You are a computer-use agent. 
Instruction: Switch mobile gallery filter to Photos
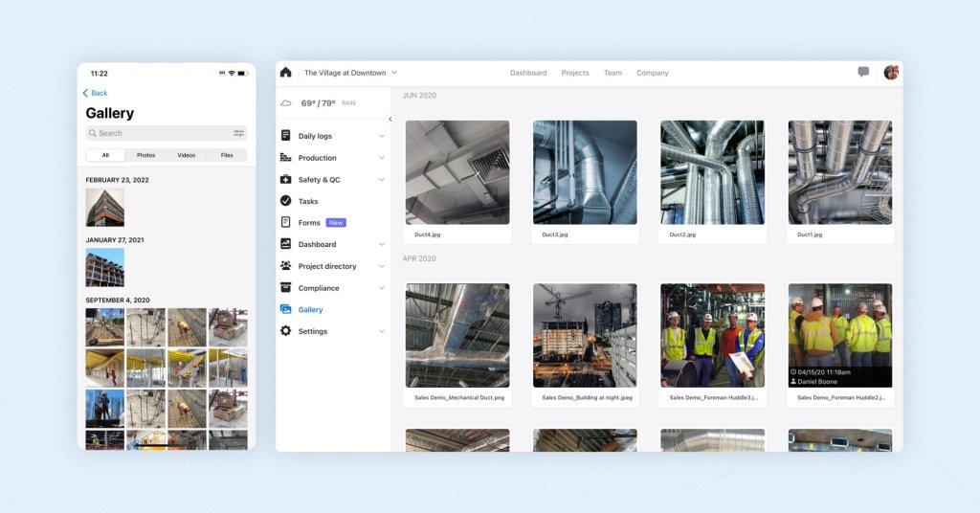145,155
